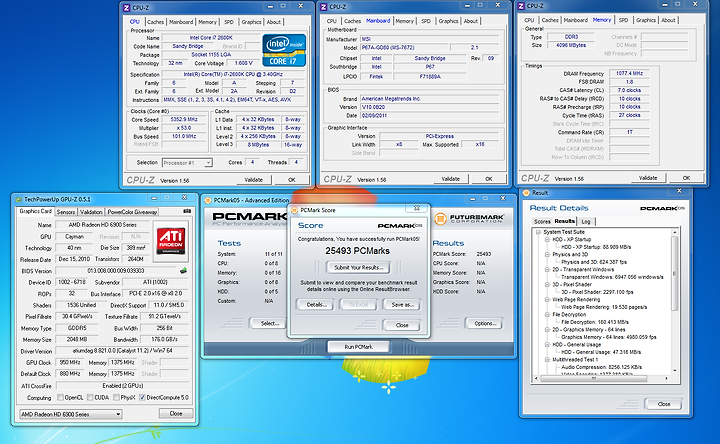Collapse the Web Page Rendering node

547,299
